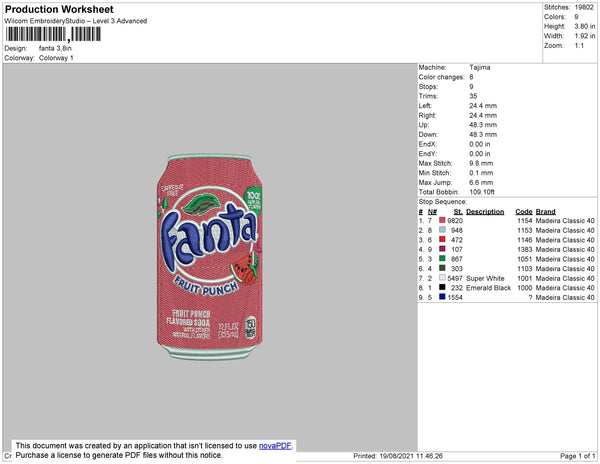The image size is (600, 464).
Task: Click the Stitches value '19802'
Action: tap(584, 7)
